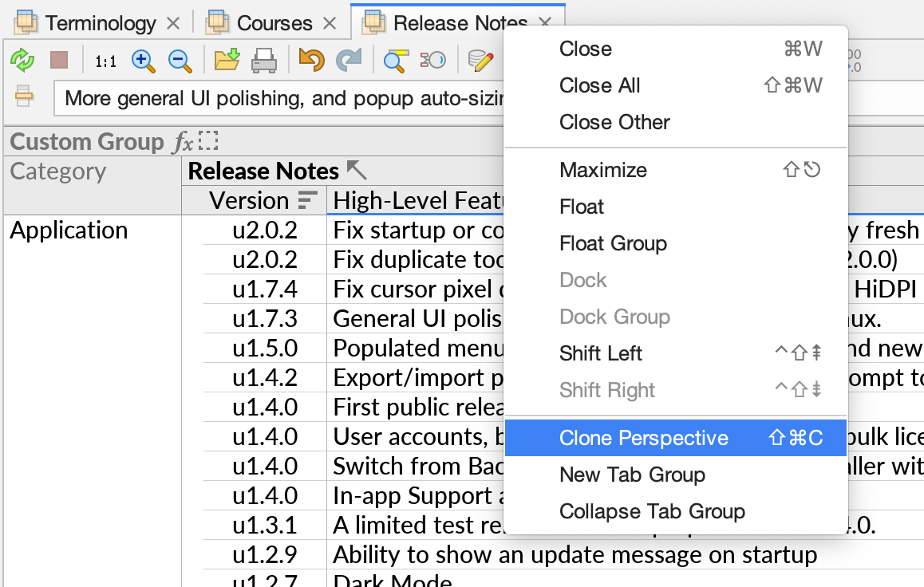Zoom out using the magnifier minus icon

pos(179,61)
